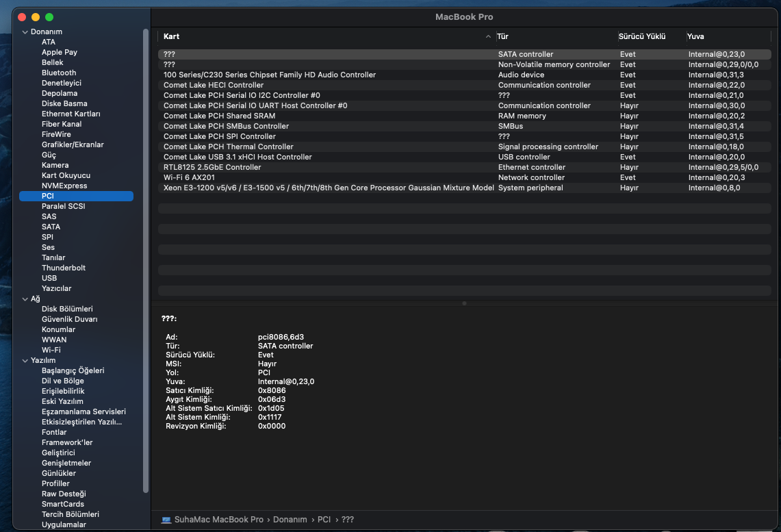Sort table by Tür column header
This screenshot has width=781, height=532.
[502, 36]
